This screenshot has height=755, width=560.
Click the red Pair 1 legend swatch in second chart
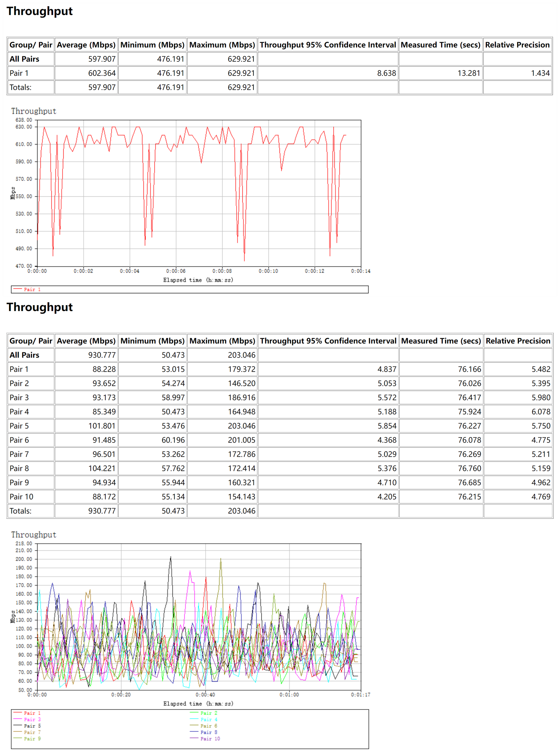pos(18,713)
